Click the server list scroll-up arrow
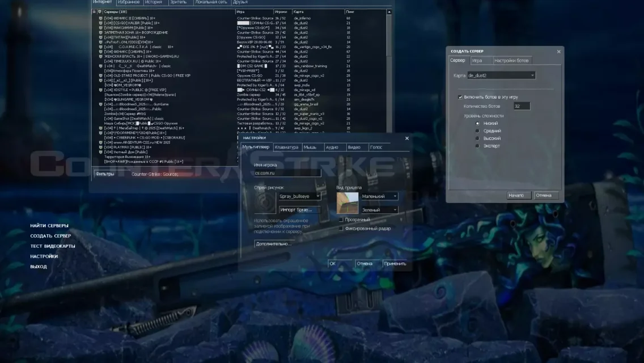 (x=389, y=11)
